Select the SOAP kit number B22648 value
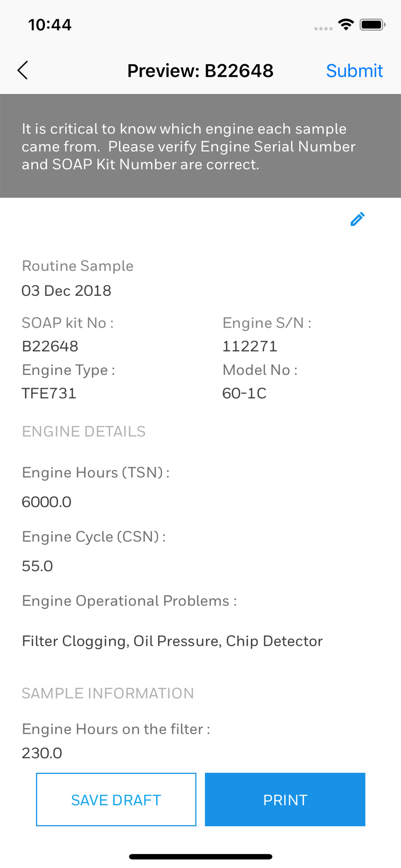Screen dimensions: 401x868 coord(50,346)
